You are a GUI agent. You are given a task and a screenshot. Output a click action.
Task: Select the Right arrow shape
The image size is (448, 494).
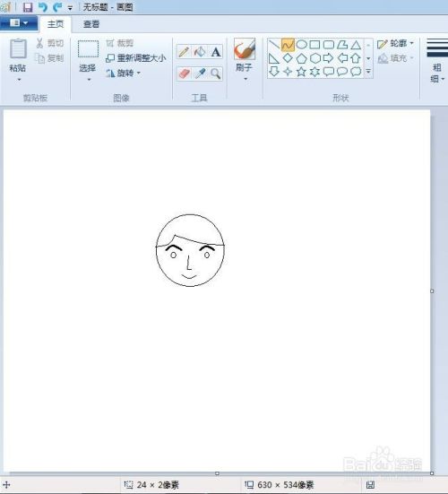329,58
